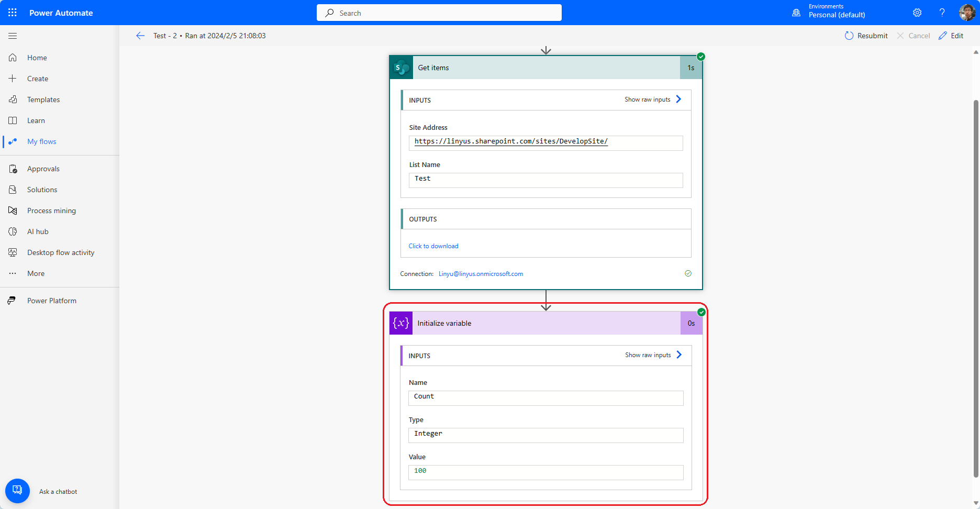Click the Solutions icon
This screenshot has height=509, width=980.
[13, 190]
